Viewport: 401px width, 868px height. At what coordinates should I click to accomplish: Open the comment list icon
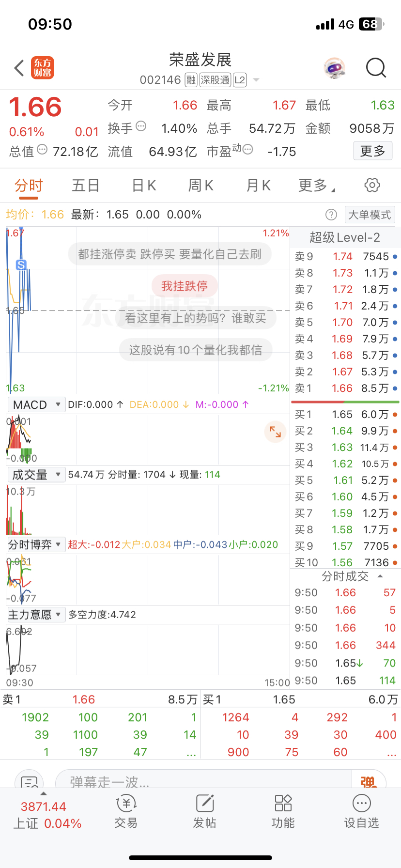pyautogui.click(x=29, y=781)
